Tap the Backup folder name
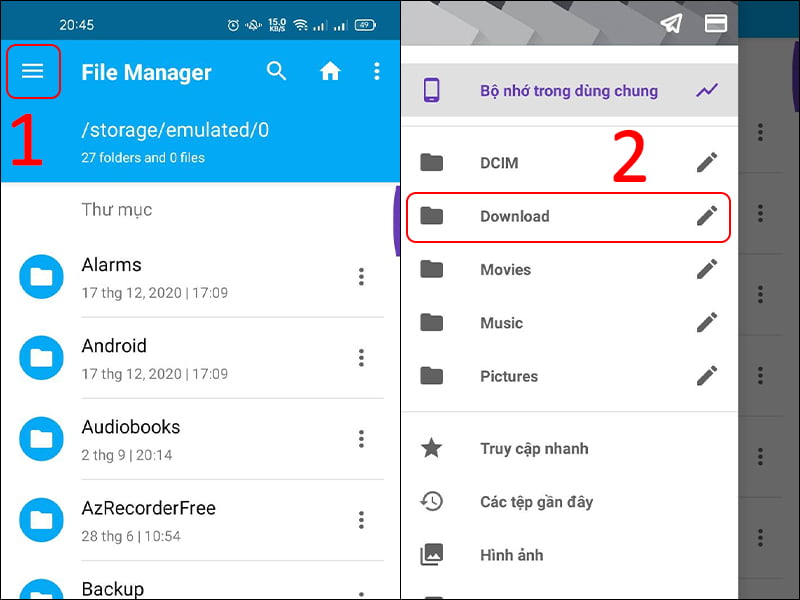The image size is (800, 600). (x=113, y=589)
